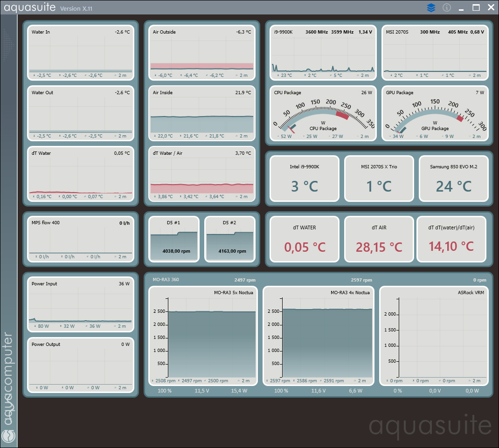The width and height of the screenshot is (499, 448).
Task: Open the Intel i9-9900K temperature tile
Action: (x=305, y=179)
